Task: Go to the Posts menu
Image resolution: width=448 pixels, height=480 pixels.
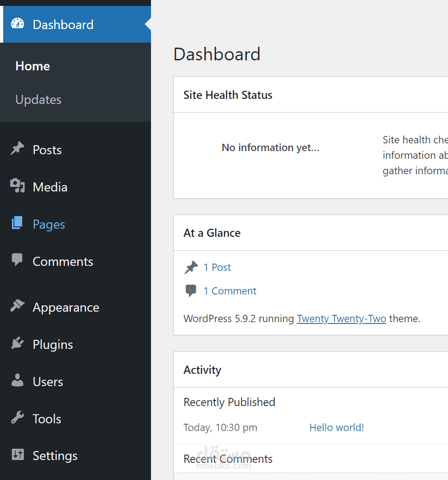Action: click(47, 150)
